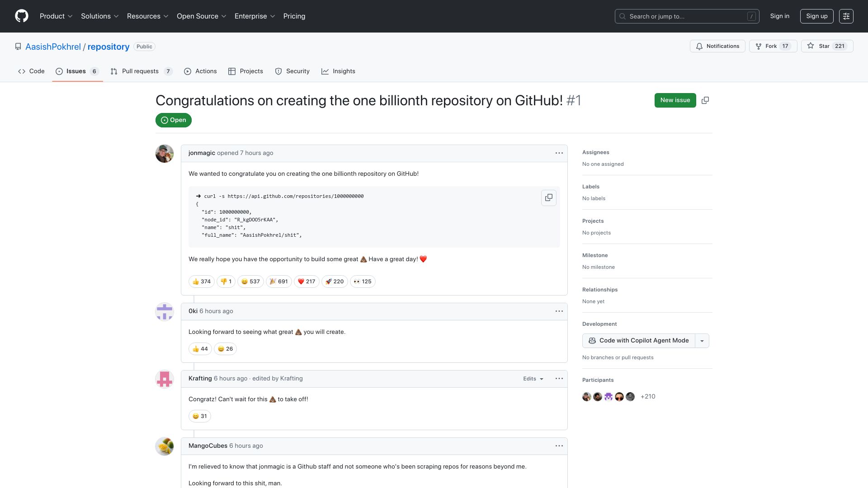Click the command palette icon in header
The width and height of the screenshot is (868, 488).
pos(846,16)
